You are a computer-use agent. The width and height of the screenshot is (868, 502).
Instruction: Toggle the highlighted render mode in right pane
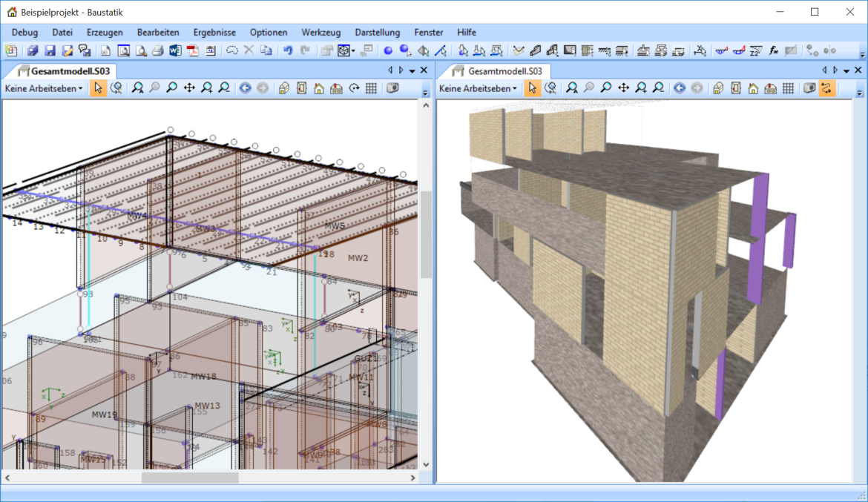click(825, 88)
